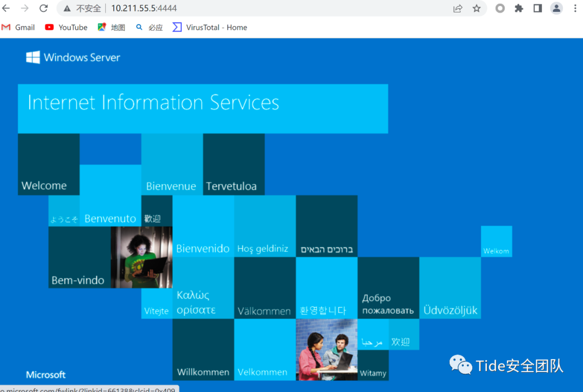Viewport: 583px width, 392px height.
Task: Click the Windows Server logo
Action: pyautogui.click(x=73, y=57)
